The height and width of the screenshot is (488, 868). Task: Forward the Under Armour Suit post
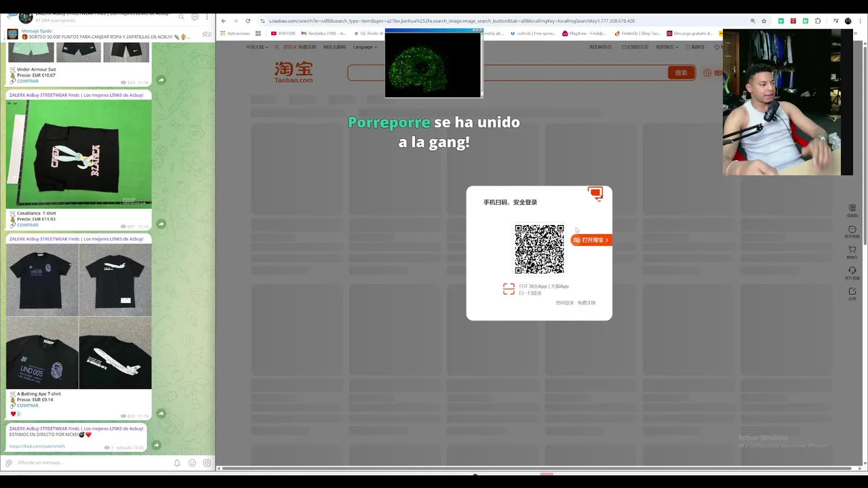pyautogui.click(x=161, y=80)
